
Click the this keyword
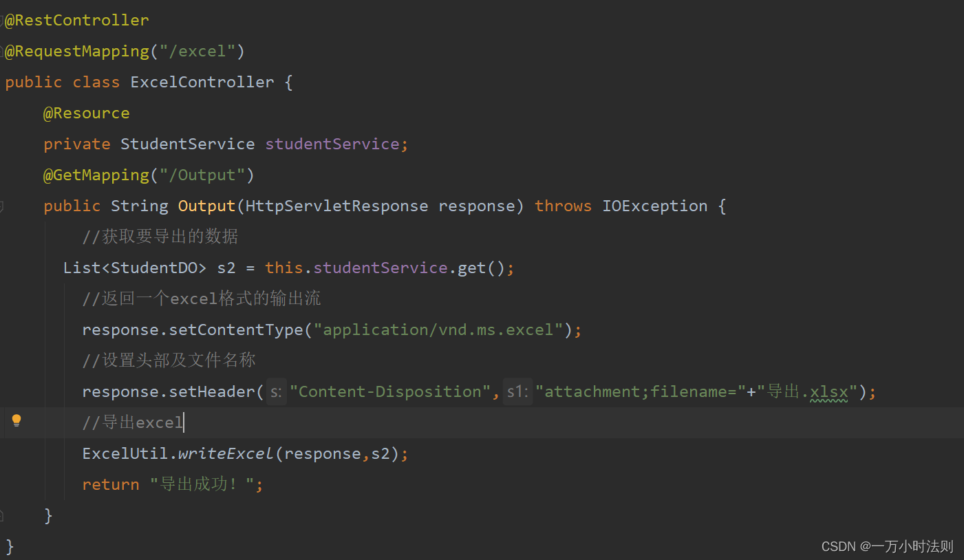click(x=284, y=268)
